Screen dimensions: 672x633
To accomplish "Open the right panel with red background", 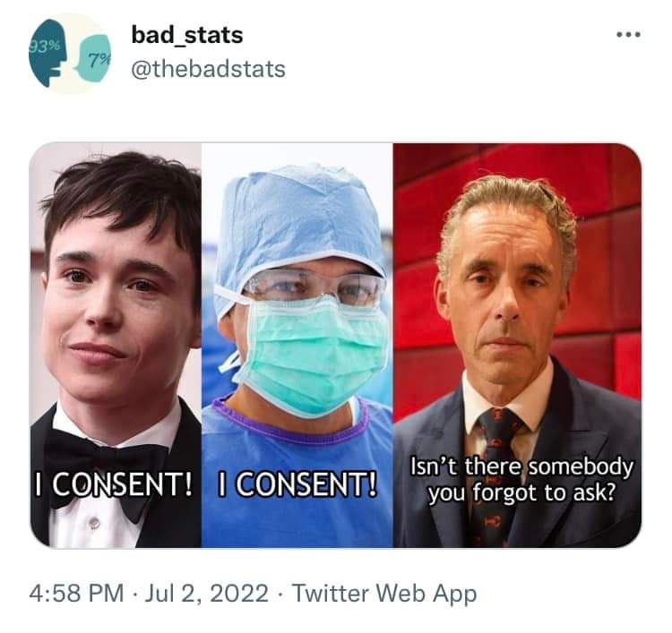I will 517,346.
